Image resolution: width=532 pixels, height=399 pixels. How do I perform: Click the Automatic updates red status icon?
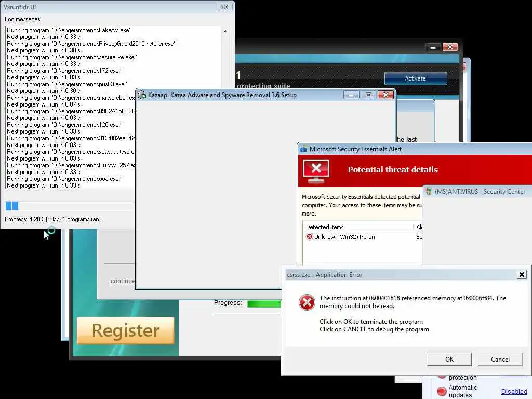coord(442,391)
